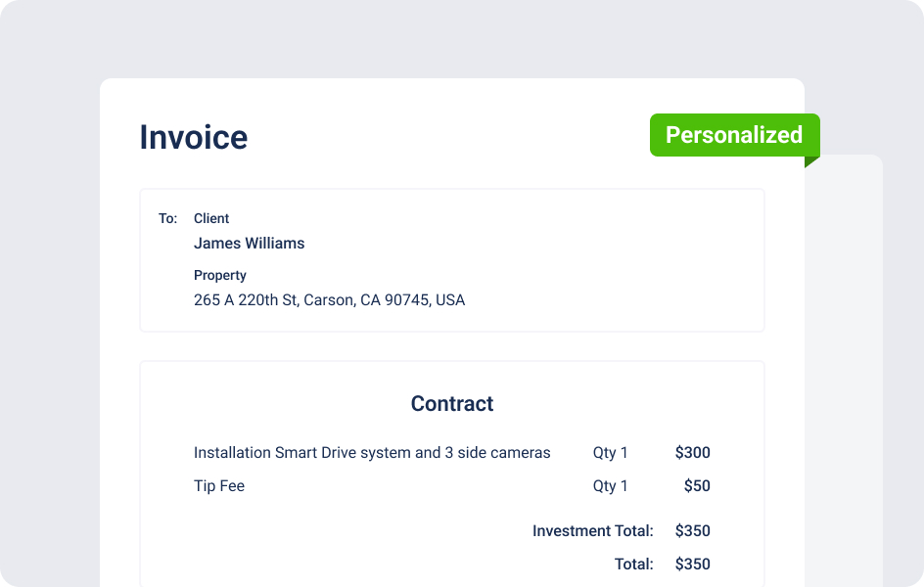Click the Invoice heading
The width and height of the screenshot is (924, 587).
193,137
